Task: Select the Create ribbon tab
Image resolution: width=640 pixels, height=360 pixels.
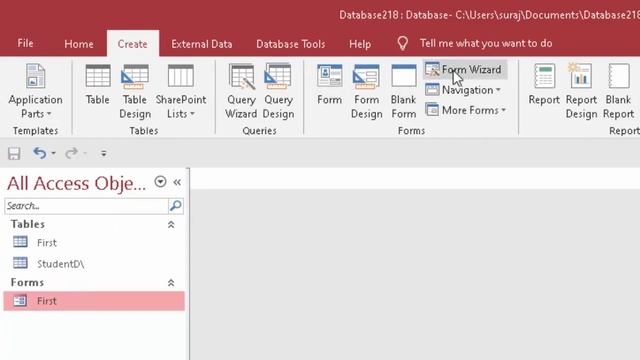Action: pyautogui.click(x=133, y=44)
